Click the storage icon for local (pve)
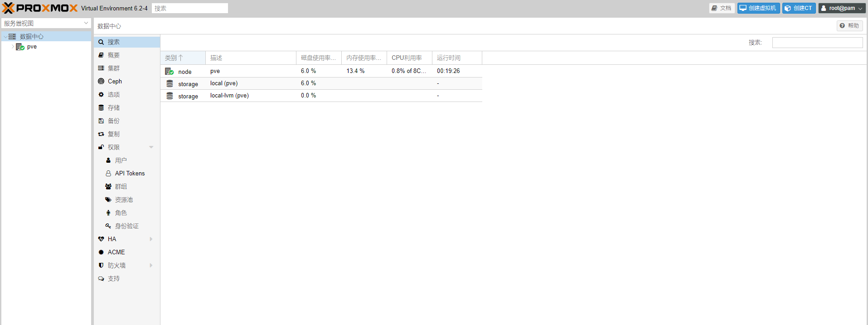The image size is (868, 325). pos(170,84)
